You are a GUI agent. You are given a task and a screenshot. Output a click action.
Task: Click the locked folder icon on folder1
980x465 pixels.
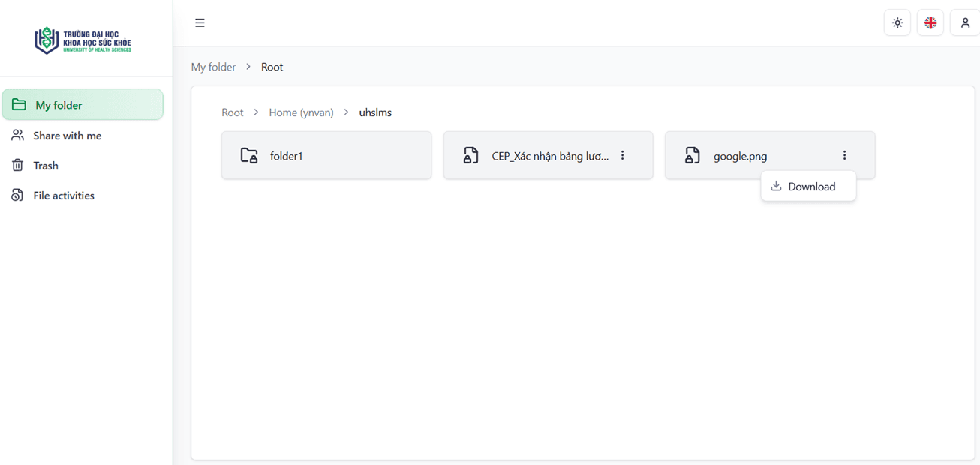click(x=249, y=155)
